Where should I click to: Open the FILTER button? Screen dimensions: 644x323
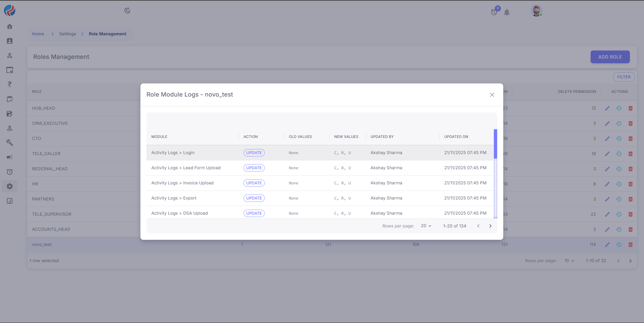[x=624, y=77]
